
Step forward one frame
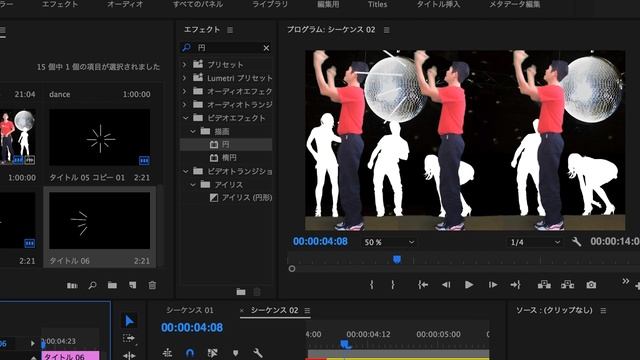pos(493,284)
